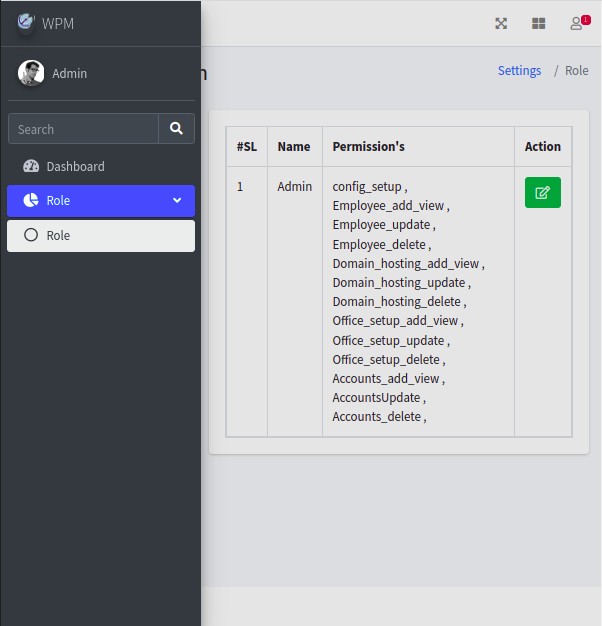Click the Role pie-chart icon

[x=30, y=201]
